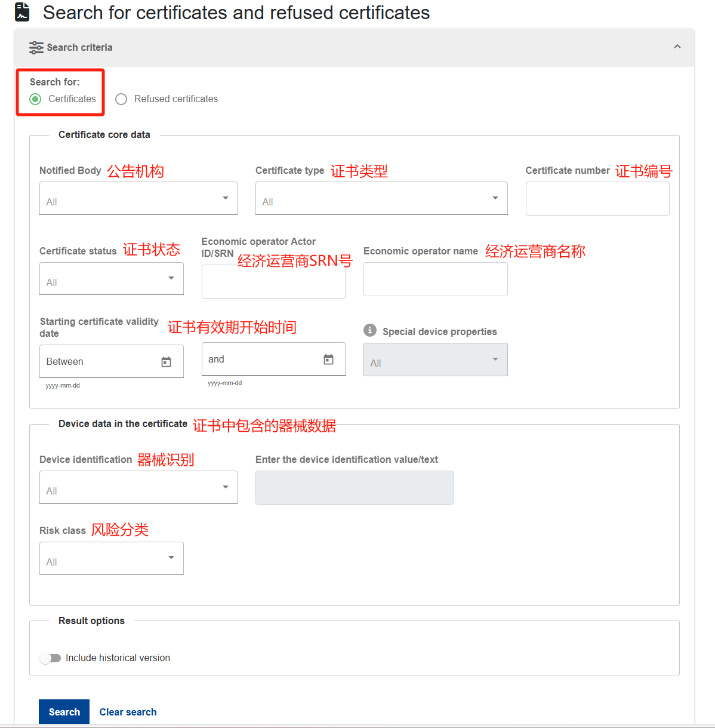Click the info icon beside Special device properties
Screen dimensions: 715x728
pyautogui.click(x=370, y=330)
